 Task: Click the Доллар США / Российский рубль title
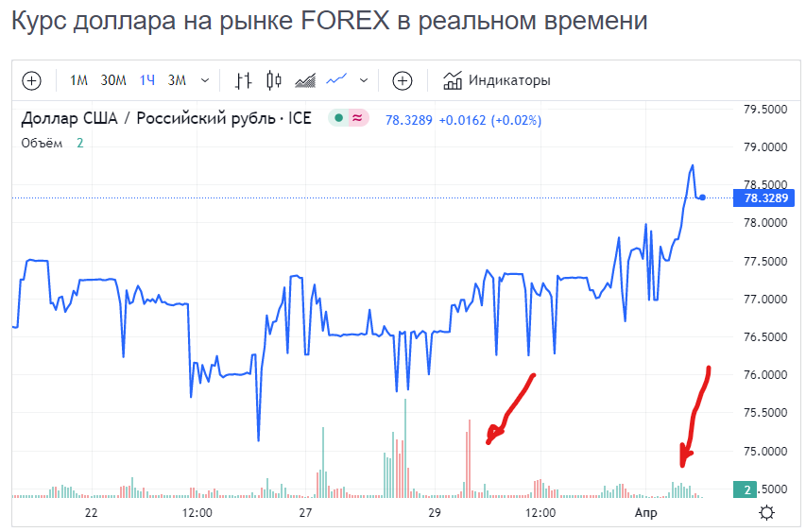click(x=167, y=118)
